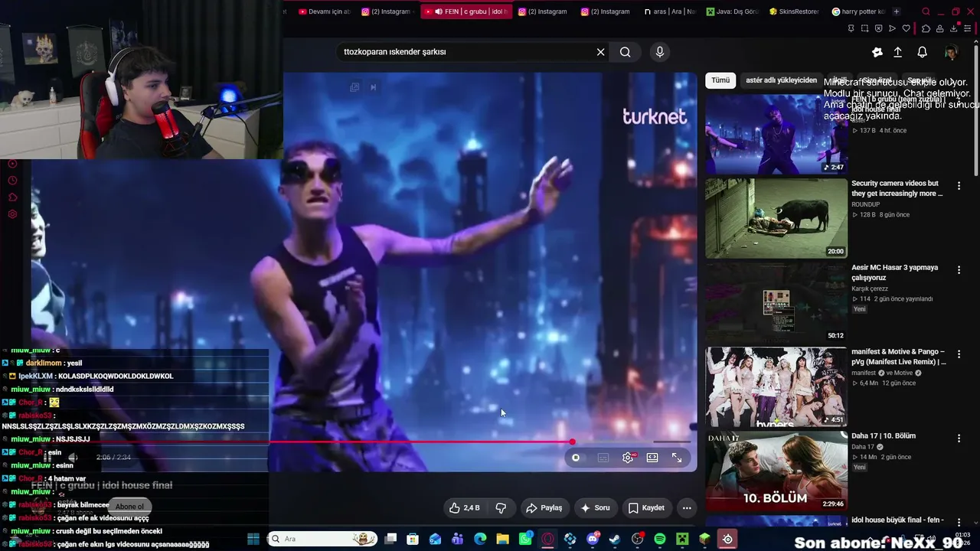Dislike the video with thumbs down
980x551 pixels.
pos(501,508)
